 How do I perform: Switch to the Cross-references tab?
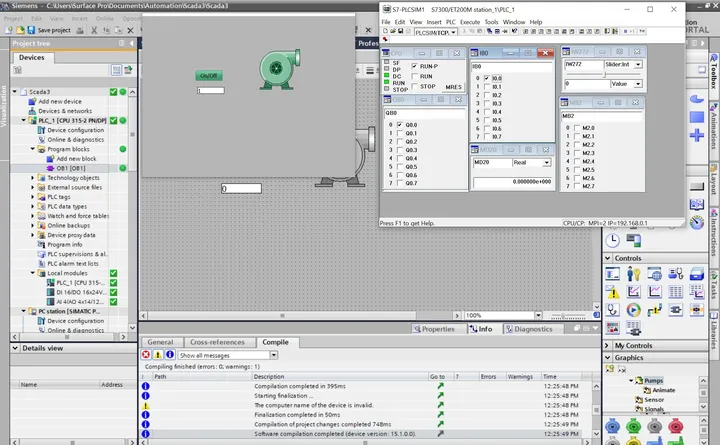point(217,342)
